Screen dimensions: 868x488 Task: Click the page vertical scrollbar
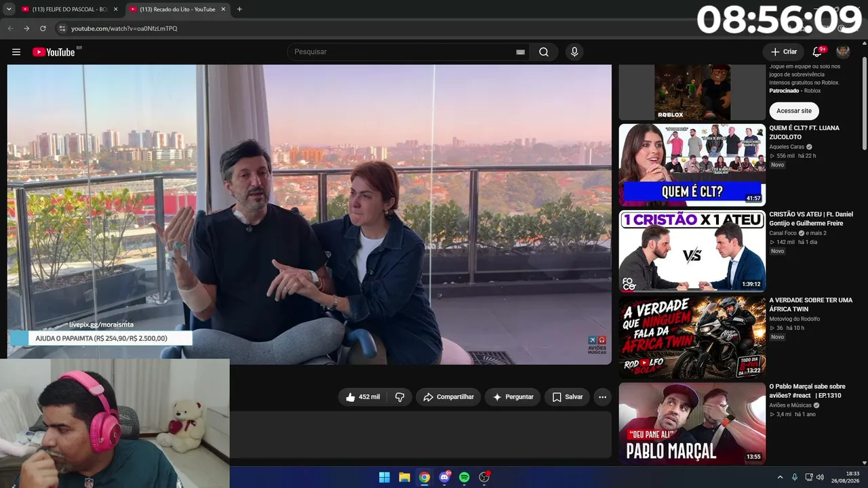[x=865, y=105]
